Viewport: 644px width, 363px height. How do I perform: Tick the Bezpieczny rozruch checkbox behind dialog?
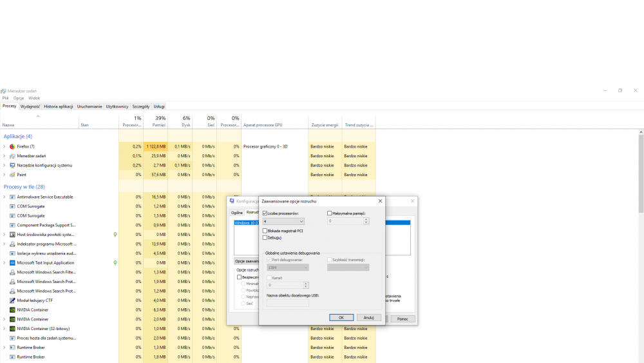[x=239, y=277]
